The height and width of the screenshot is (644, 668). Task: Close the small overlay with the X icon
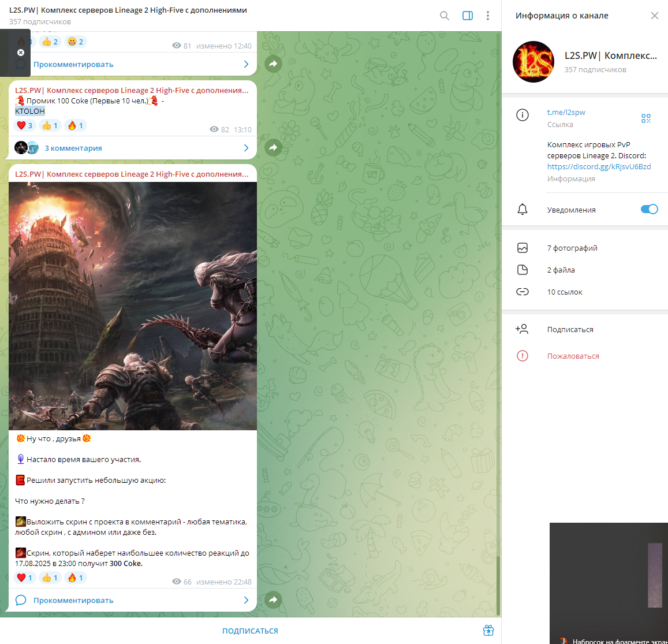tap(20, 53)
